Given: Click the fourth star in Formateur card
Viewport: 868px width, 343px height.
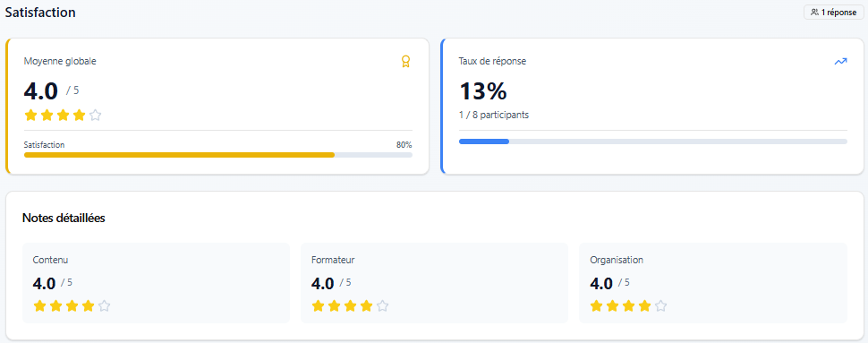Looking at the screenshot, I should 366,306.
